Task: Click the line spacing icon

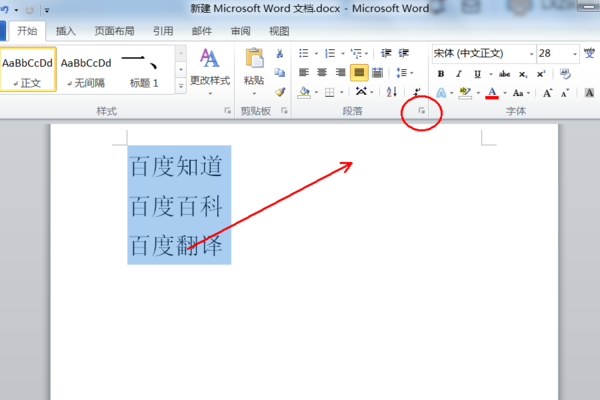Action: click(x=401, y=72)
